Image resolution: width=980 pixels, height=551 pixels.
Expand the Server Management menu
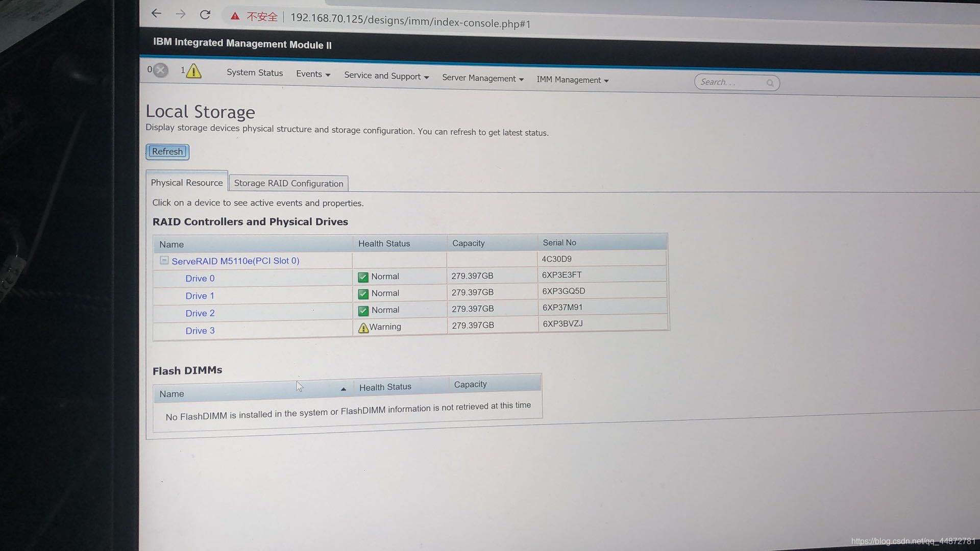coord(482,78)
